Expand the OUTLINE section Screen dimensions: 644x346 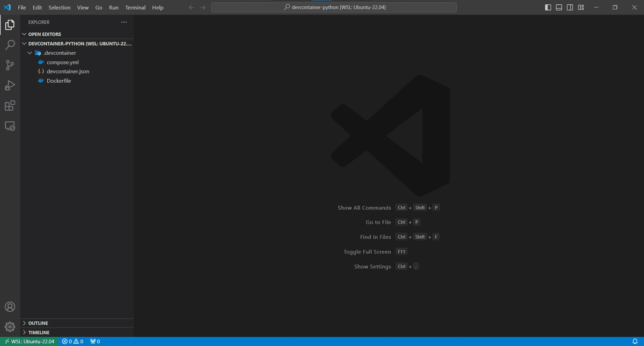click(x=38, y=323)
